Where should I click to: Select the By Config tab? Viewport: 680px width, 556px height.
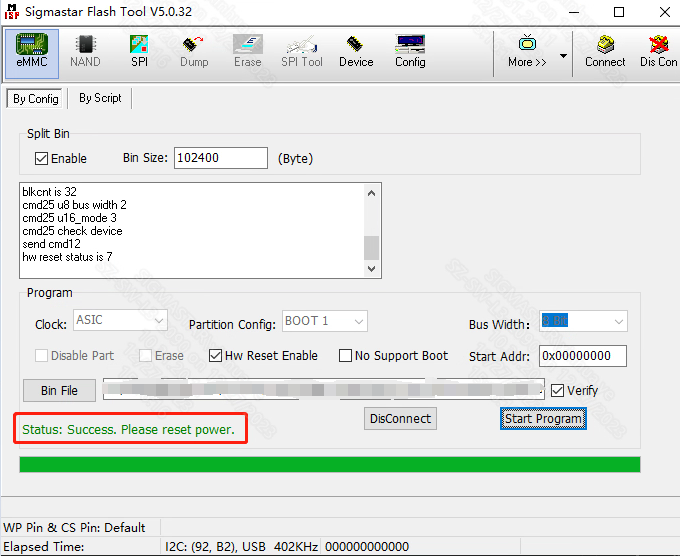coord(35,99)
